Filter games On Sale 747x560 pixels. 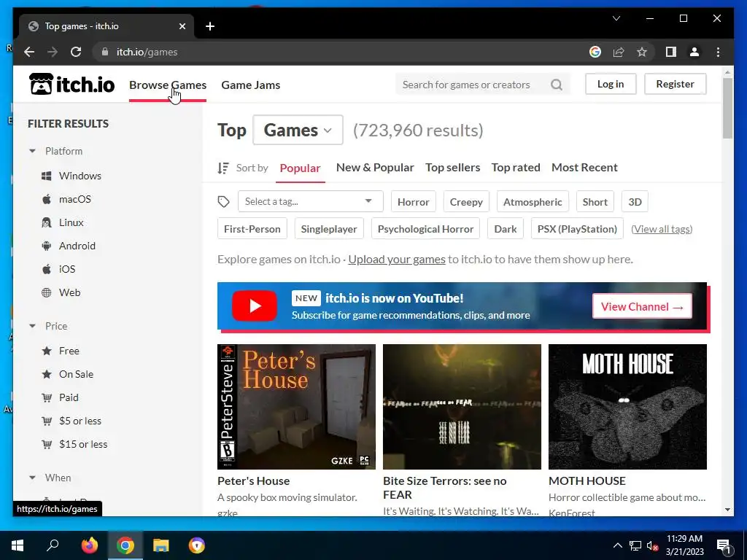pos(68,374)
